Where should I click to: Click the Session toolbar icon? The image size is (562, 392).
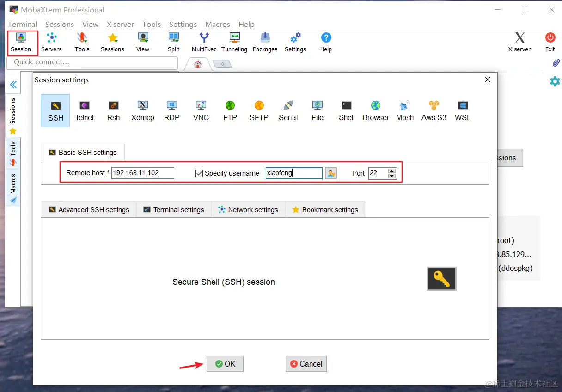[21, 43]
